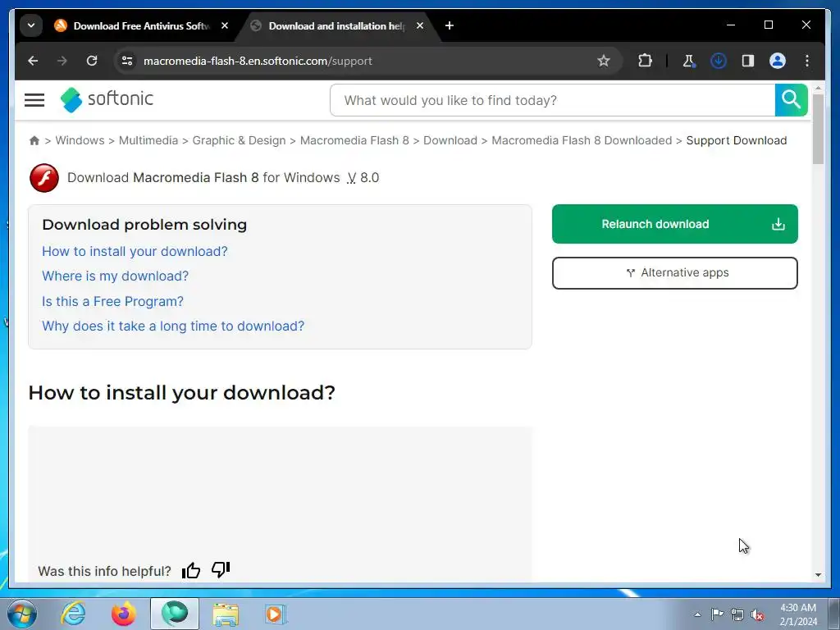Open Chrome Labs flask icon
840x630 pixels.
(688, 61)
